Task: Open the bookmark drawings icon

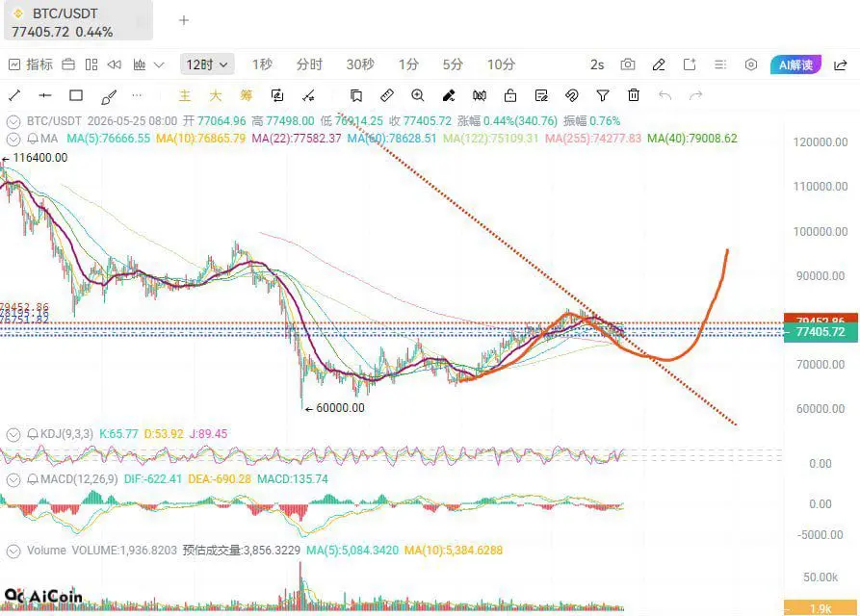Action: [x=356, y=96]
